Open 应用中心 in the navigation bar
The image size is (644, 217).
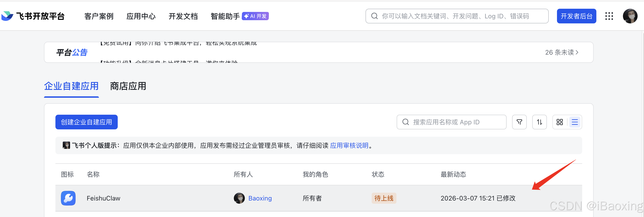click(x=141, y=16)
